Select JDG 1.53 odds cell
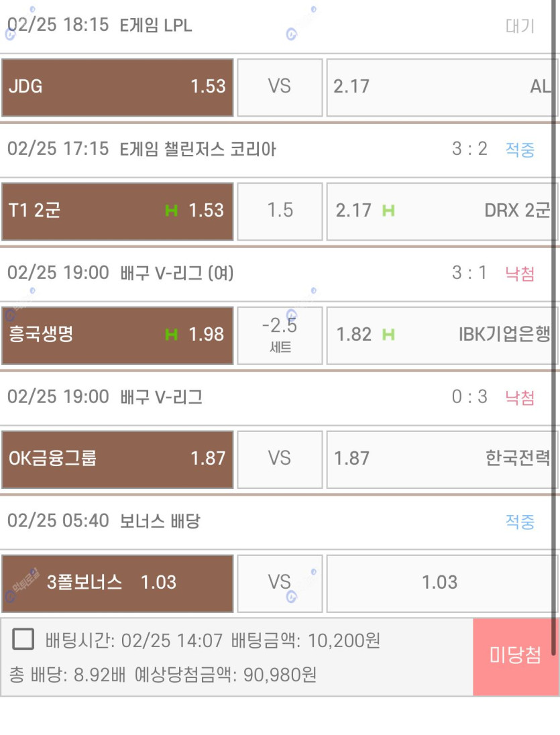Screen dimensions: 560x735 (117, 87)
